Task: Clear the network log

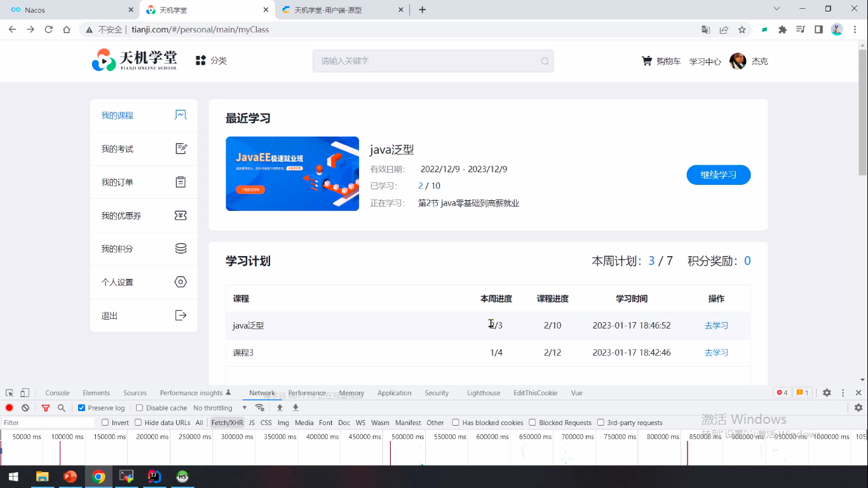Action: [25, 408]
